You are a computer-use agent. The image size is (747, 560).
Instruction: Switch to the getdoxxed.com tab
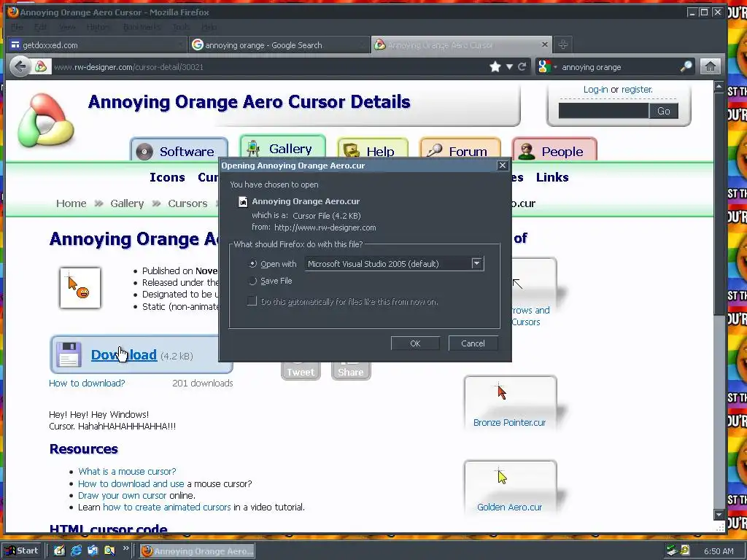tap(97, 44)
